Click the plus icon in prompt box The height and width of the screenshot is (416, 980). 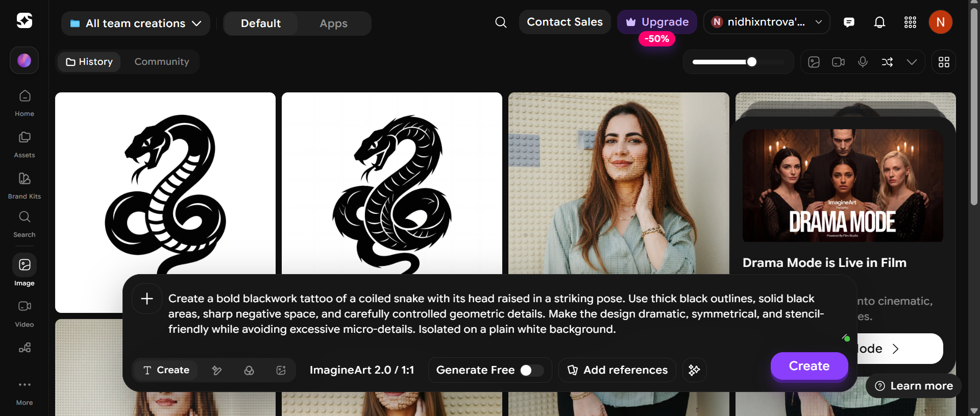tap(147, 299)
